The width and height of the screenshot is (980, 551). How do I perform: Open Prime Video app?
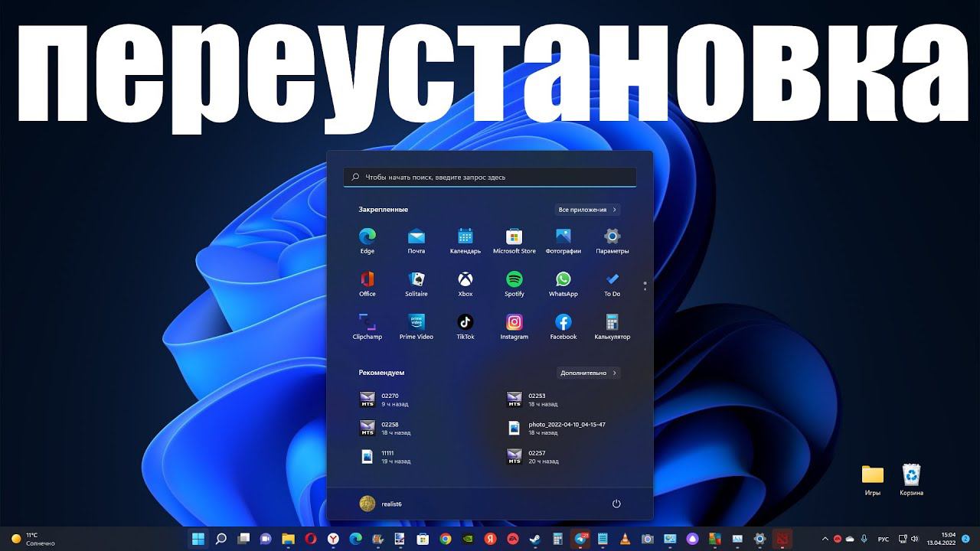point(416,326)
